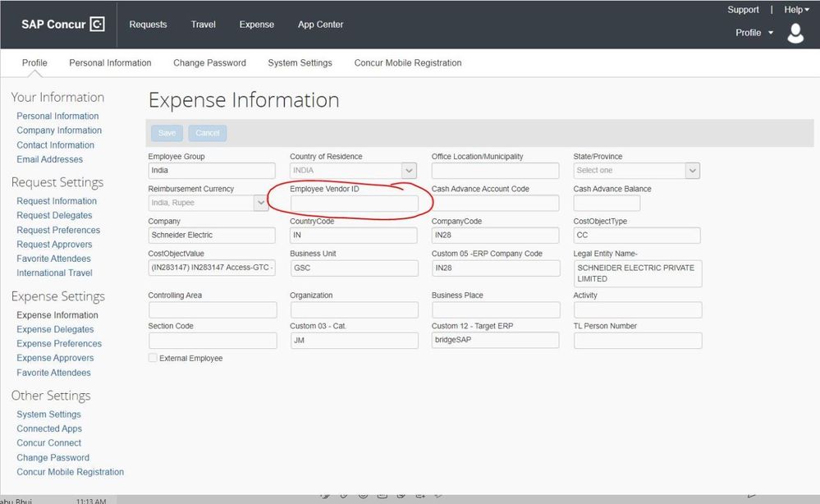The height and width of the screenshot is (504, 820).
Task: Expand the Profile dropdown in header
Action: (x=754, y=32)
